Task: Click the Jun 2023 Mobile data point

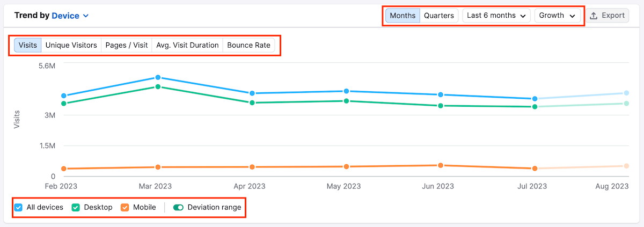Action: pos(441,165)
